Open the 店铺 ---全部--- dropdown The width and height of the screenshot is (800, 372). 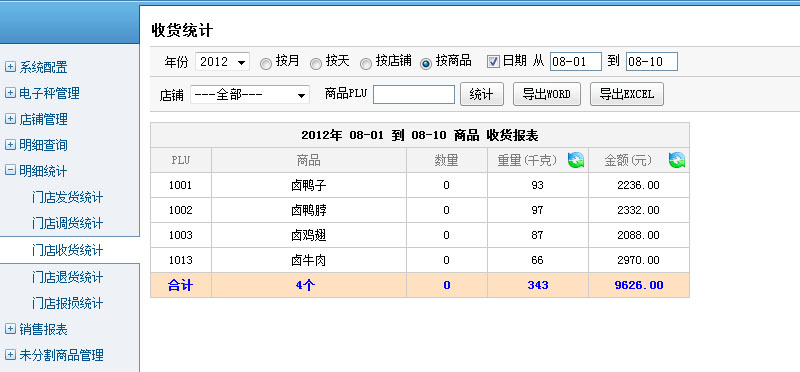click(250, 95)
